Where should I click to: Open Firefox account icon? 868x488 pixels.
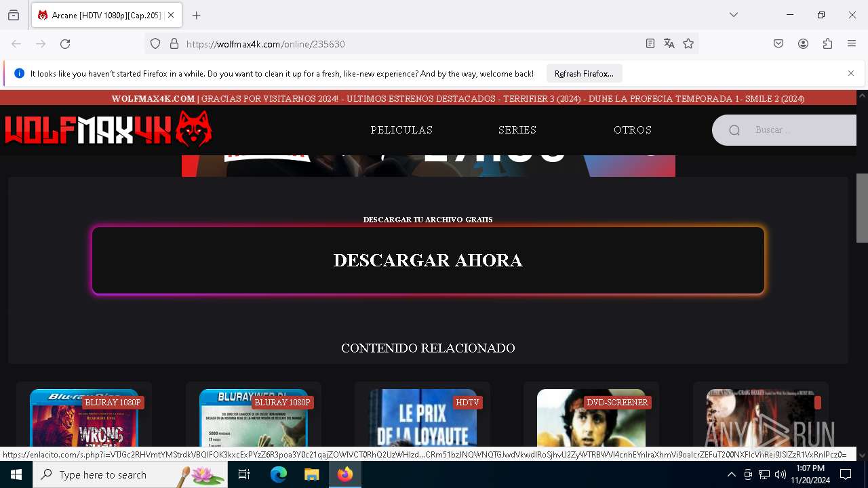pyautogui.click(x=803, y=44)
